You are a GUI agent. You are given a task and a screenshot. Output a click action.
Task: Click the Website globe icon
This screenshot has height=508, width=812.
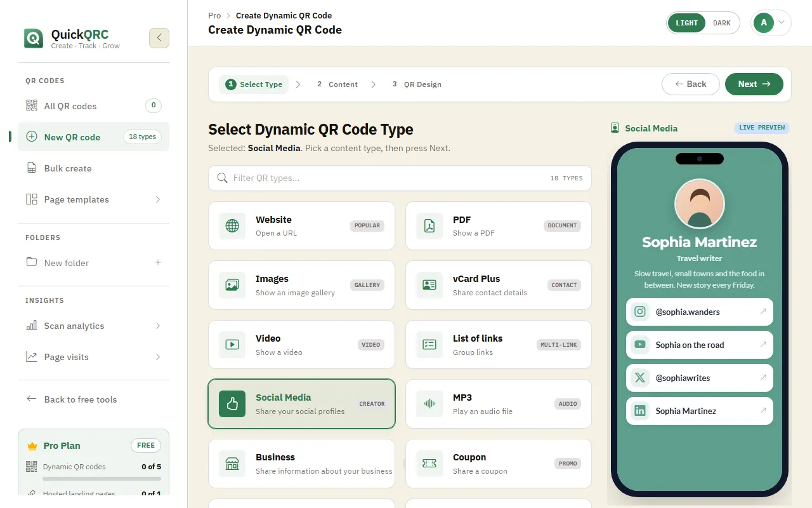[232, 226]
